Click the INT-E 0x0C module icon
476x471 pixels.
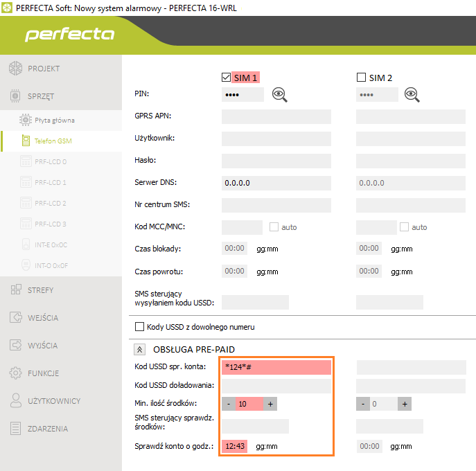click(x=26, y=245)
